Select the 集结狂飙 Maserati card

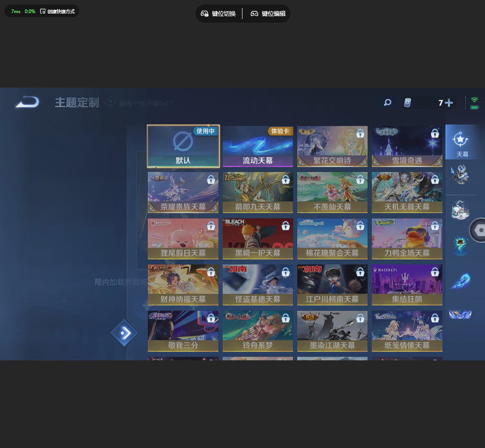click(x=407, y=285)
